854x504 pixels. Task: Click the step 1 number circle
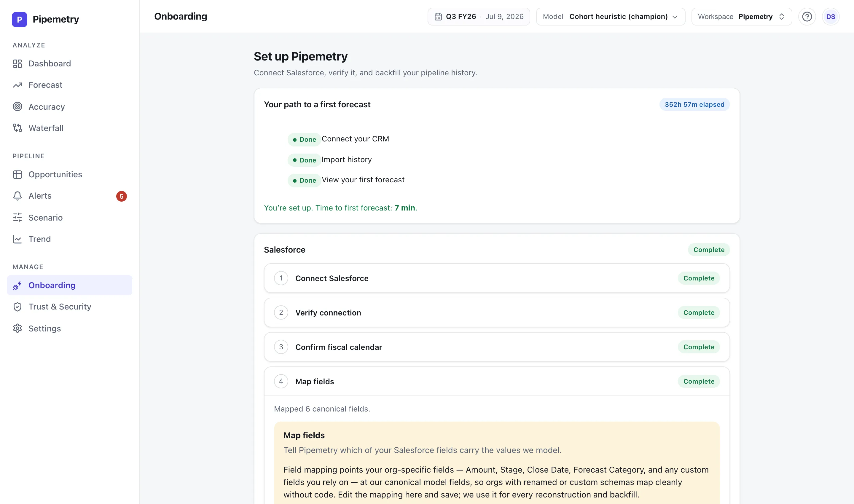tap(281, 278)
